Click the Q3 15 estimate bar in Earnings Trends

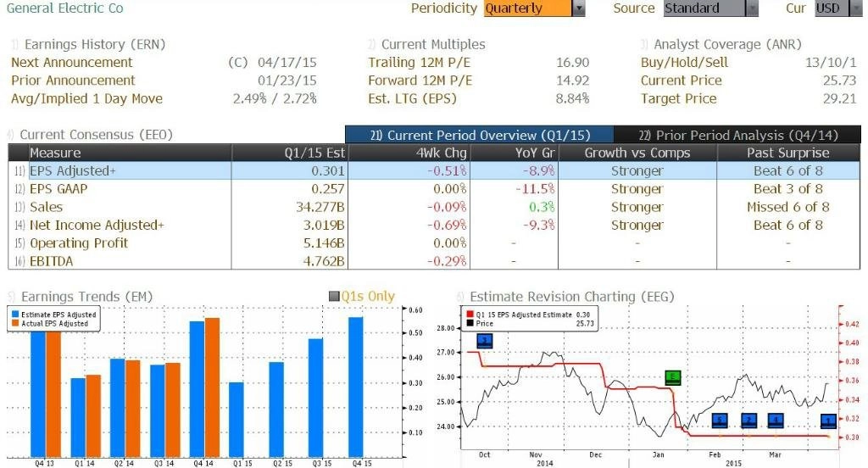coord(316,398)
